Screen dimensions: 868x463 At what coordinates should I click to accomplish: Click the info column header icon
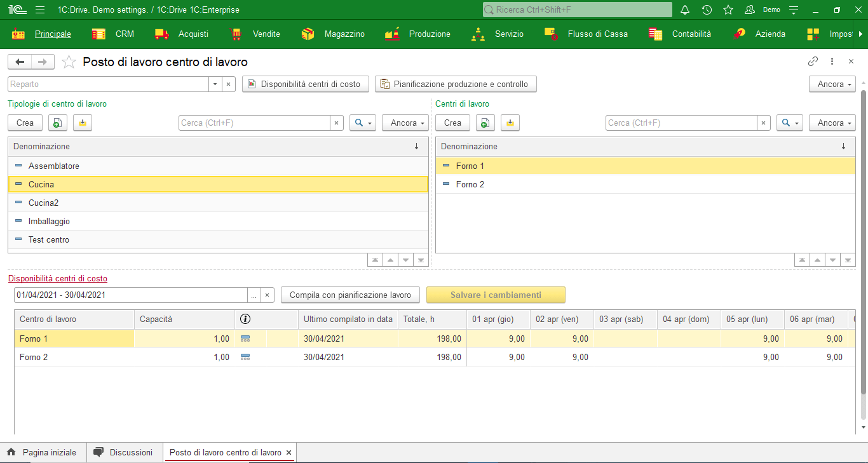pyautogui.click(x=245, y=319)
